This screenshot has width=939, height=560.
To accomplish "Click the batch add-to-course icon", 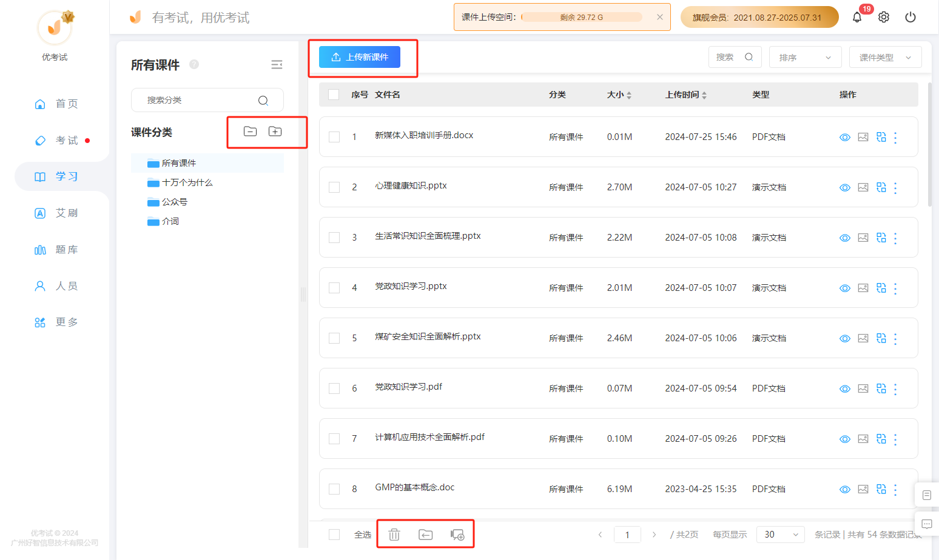I will click(x=457, y=535).
